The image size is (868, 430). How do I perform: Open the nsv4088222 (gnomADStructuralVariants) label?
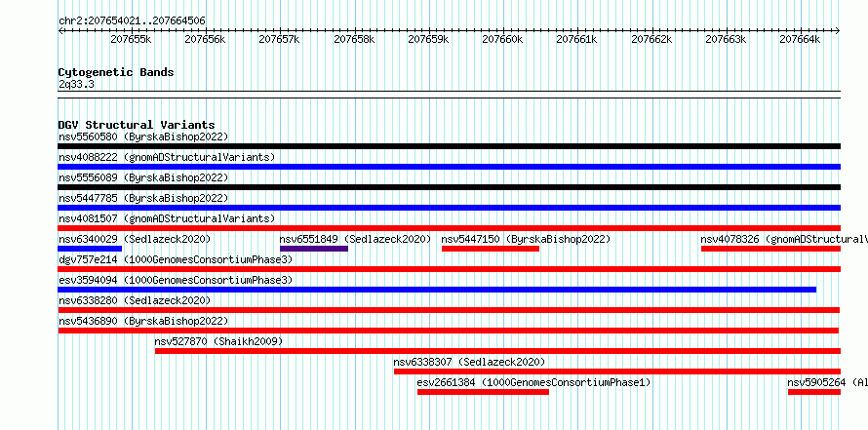coord(167,157)
